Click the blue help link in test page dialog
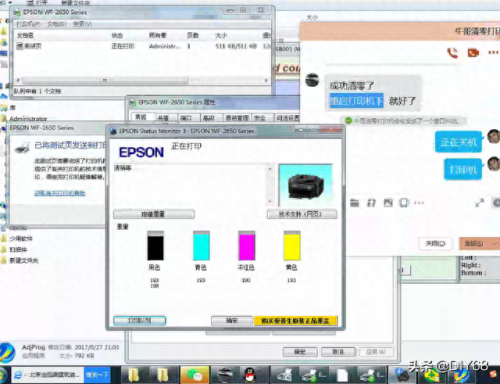The height and width of the screenshot is (384, 500). pyautogui.click(x=60, y=193)
